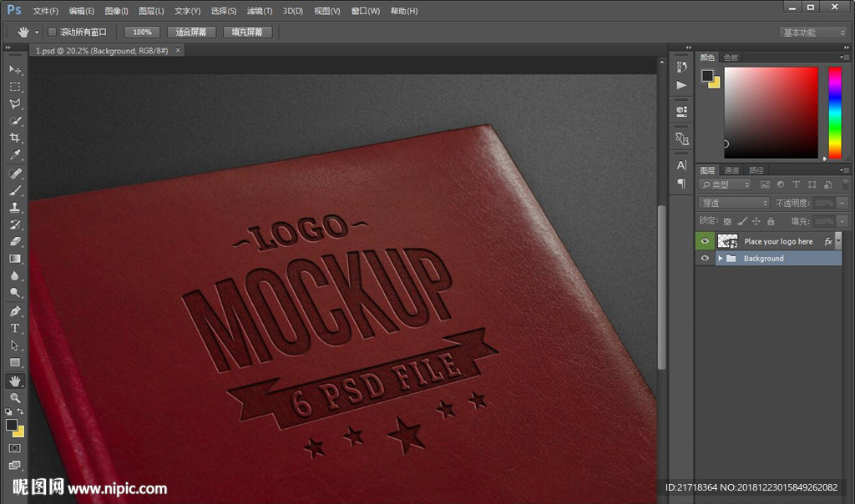Switch to the 通道 (Channels) tab

point(731,170)
